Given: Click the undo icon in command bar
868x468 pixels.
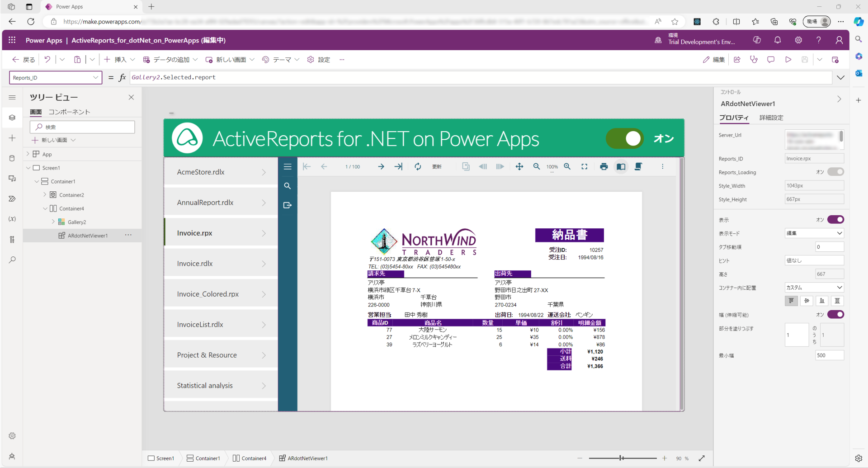Looking at the screenshot, I should [x=47, y=59].
